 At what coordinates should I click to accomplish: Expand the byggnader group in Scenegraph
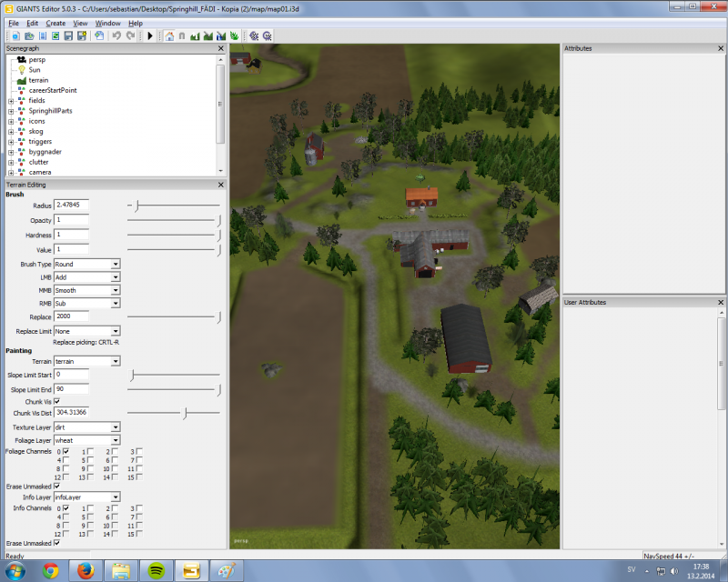pos(11,152)
